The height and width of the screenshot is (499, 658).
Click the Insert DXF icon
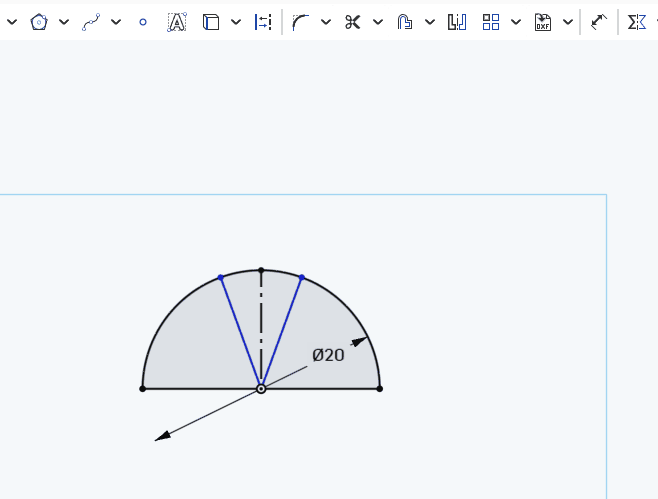coord(543,22)
